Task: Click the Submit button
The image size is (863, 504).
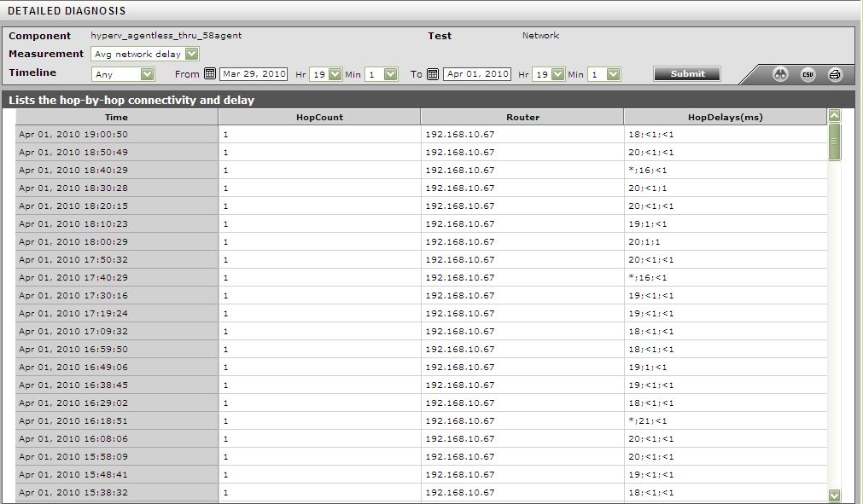Action: coord(687,73)
